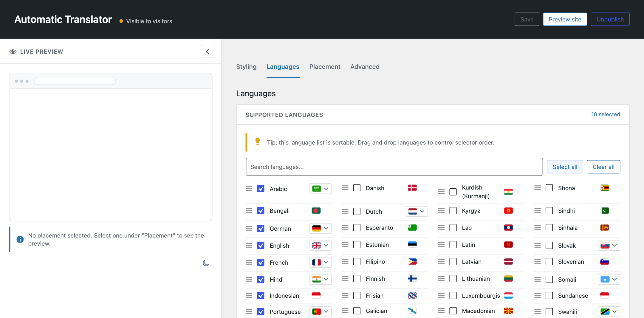Screen dimensions: 644x318
Task: Collapse the live preview panel arrow
Action: [x=208, y=51]
